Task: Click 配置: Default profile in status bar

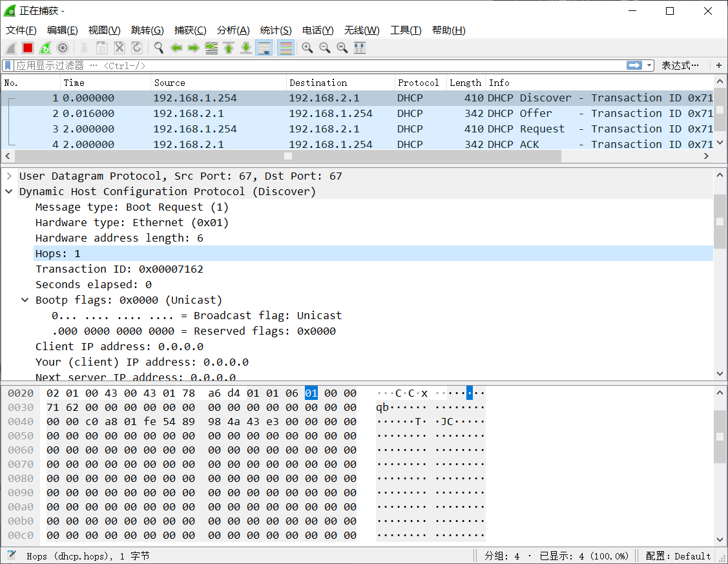Action: [678, 556]
